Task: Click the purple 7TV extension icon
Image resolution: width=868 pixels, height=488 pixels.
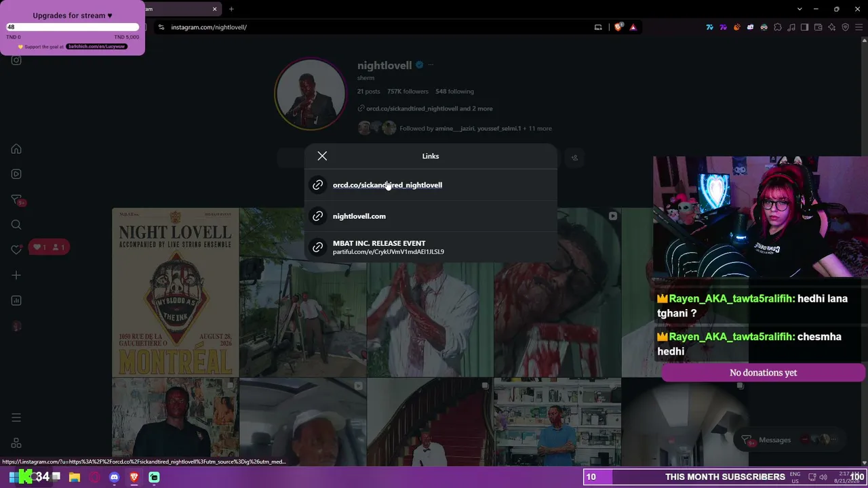Action: pos(723,27)
